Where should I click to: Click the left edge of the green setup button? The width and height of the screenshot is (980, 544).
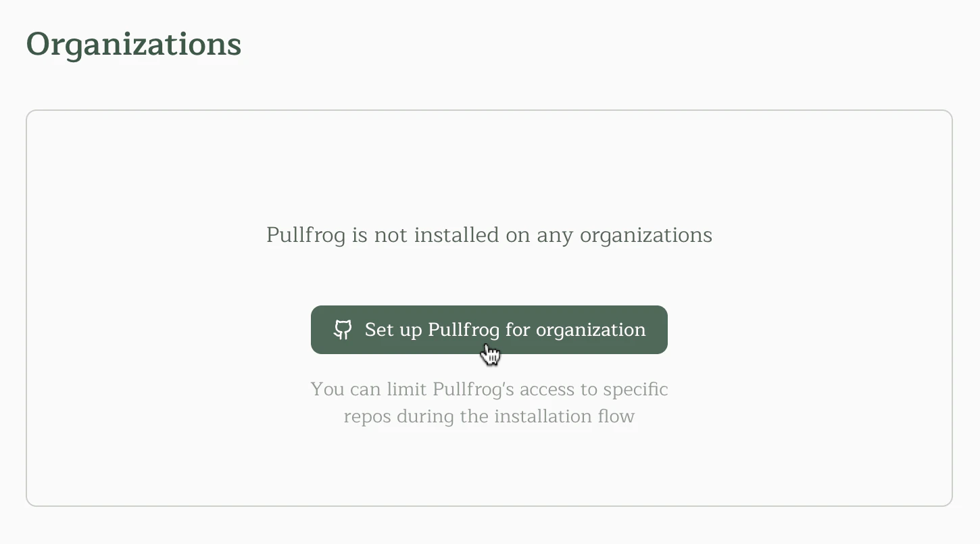click(314, 330)
